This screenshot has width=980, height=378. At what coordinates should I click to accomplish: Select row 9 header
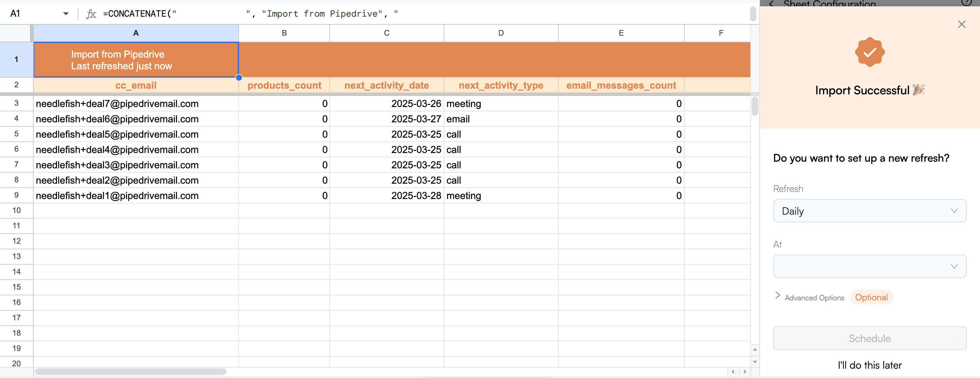(x=16, y=195)
